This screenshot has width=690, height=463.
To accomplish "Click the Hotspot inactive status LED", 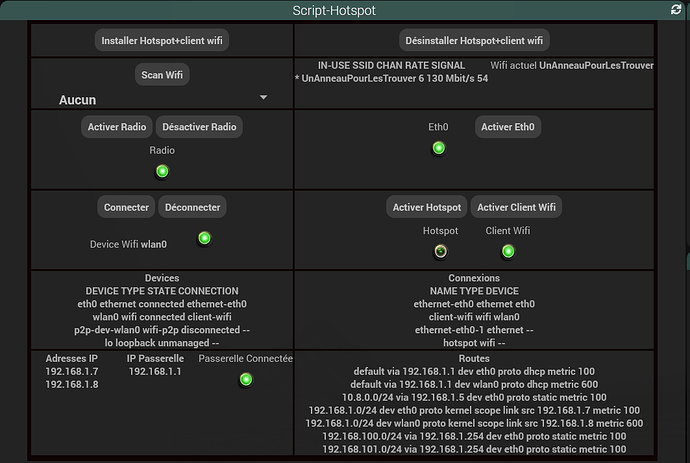I will (x=440, y=251).
